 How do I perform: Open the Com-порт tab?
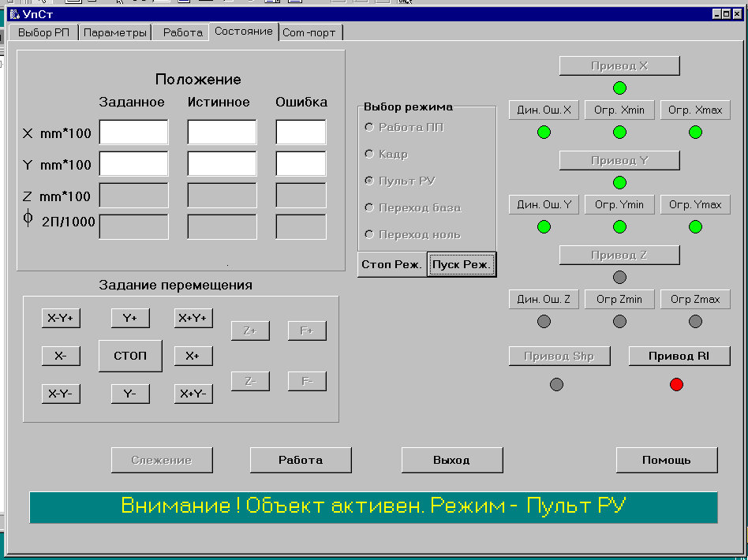[x=309, y=32]
